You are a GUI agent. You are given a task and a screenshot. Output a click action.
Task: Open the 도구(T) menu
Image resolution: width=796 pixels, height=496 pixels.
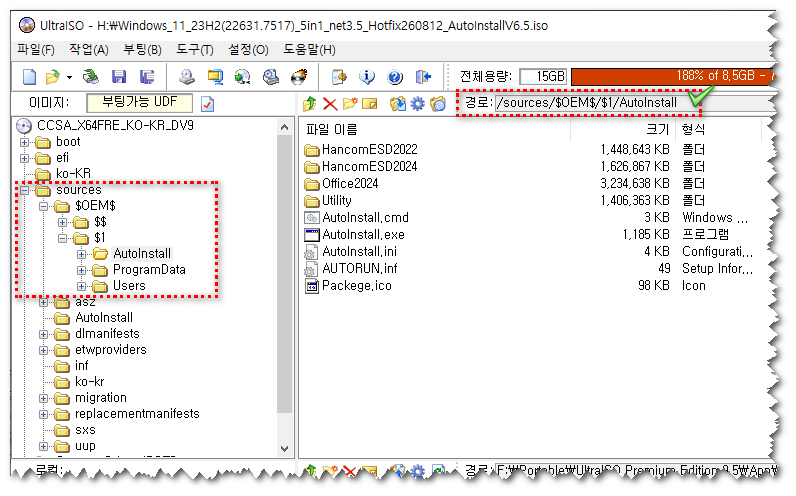pyautogui.click(x=195, y=50)
